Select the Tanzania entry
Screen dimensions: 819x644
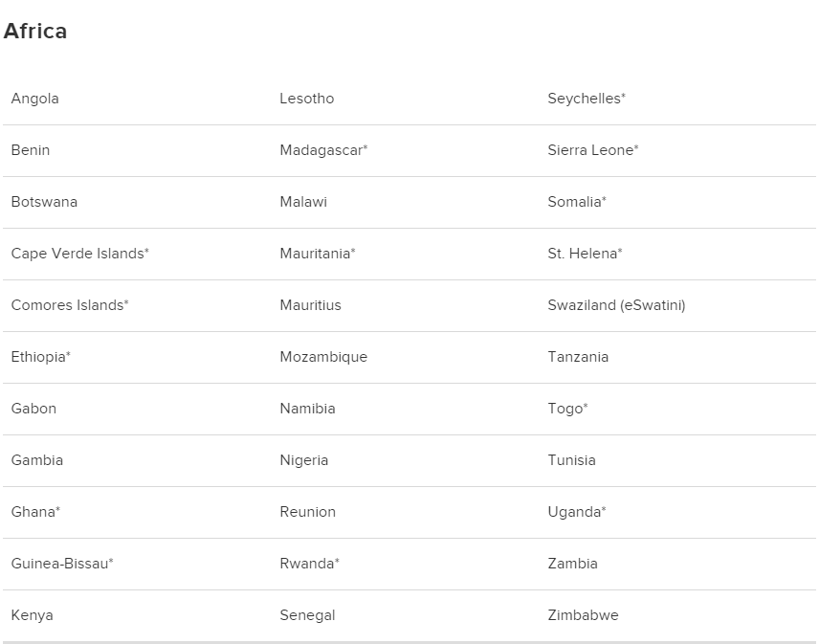578,357
